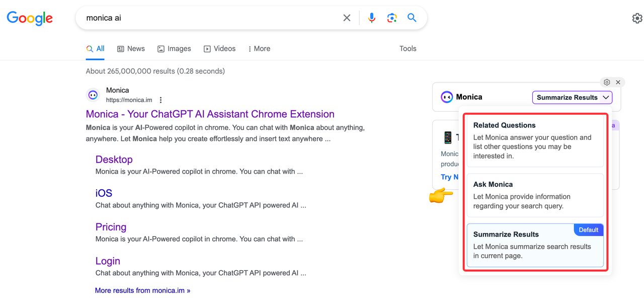Click the 'Monica' site name above the result URL

pyautogui.click(x=118, y=90)
